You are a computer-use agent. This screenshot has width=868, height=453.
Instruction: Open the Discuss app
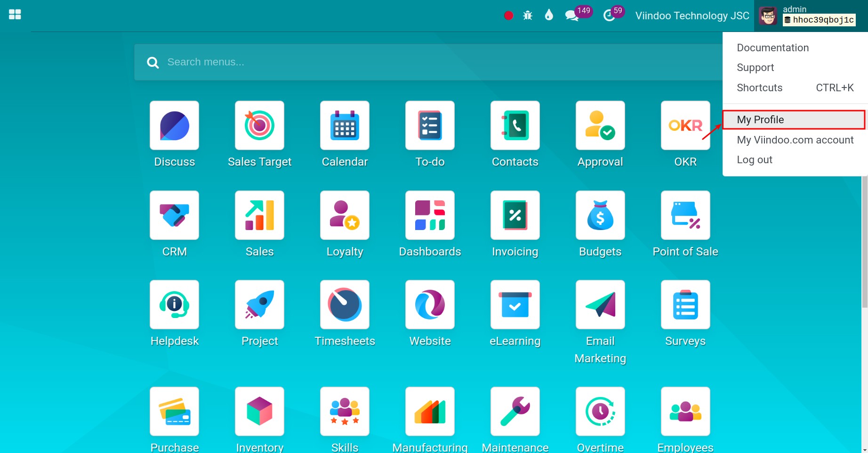[174, 126]
